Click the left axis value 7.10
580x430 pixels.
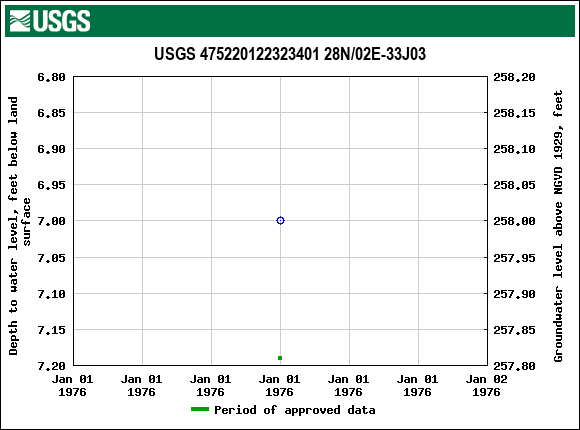pyautogui.click(x=51, y=294)
